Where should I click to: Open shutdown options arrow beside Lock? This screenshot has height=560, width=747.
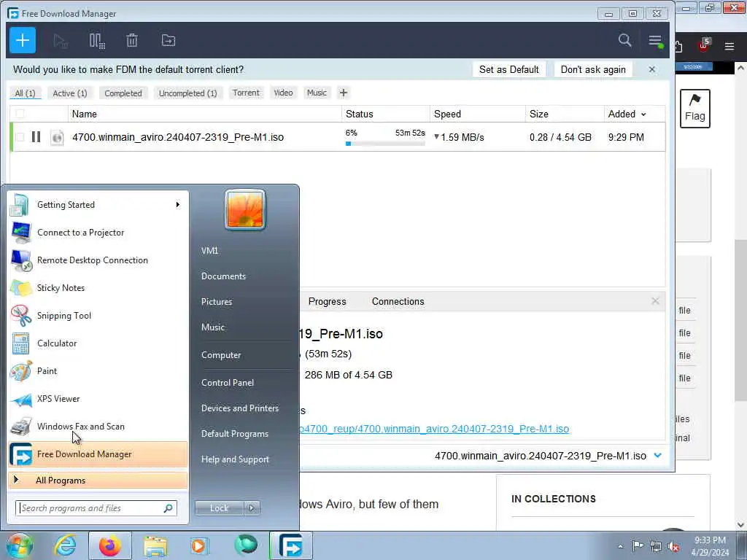[x=252, y=508]
